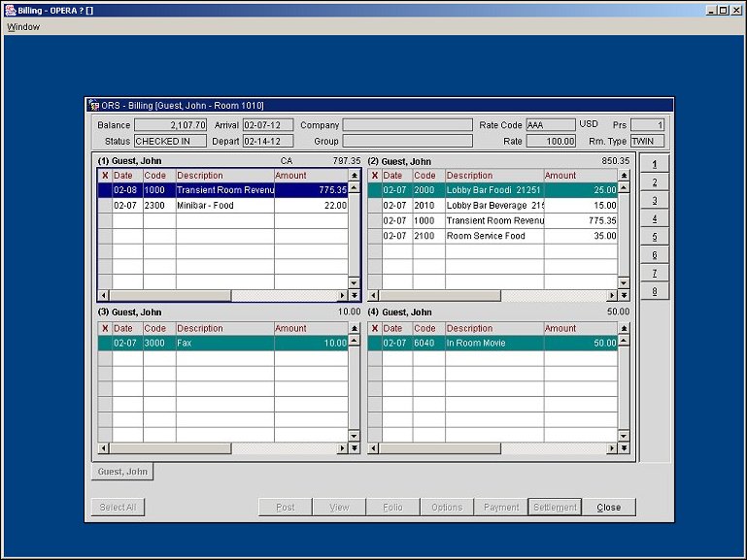Click scroll right arrow in window 3
This screenshot has height=560, width=747.
tap(342, 448)
